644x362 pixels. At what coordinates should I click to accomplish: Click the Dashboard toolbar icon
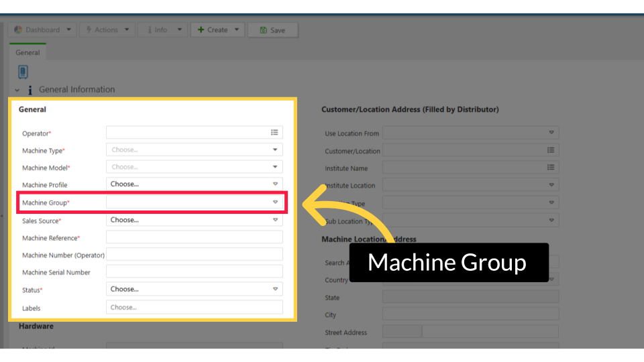19,30
